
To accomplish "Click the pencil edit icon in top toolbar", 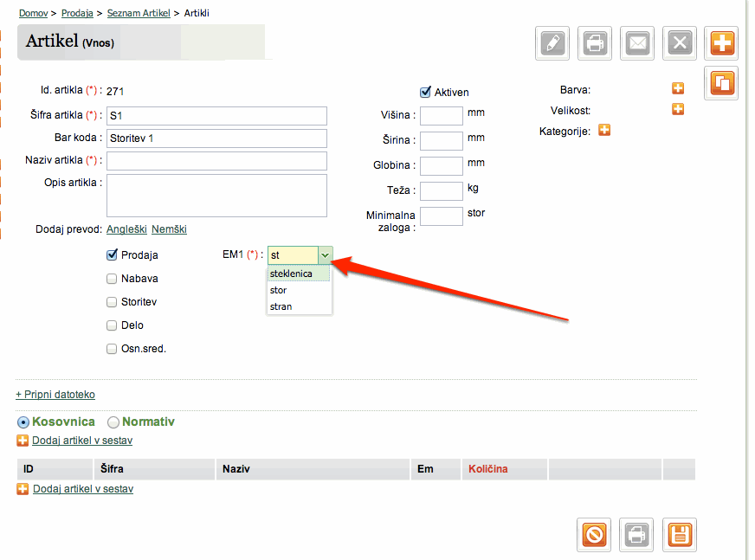I will pyautogui.click(x=552, y=43).
